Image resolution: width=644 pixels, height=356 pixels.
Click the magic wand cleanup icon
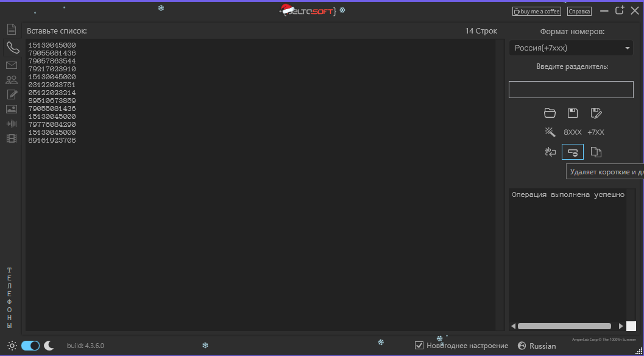[550, 132]
